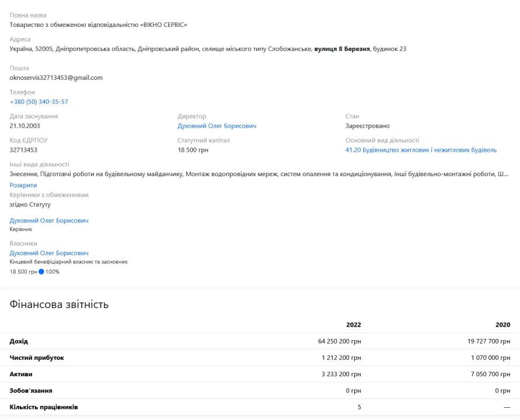Select the Дохід row label
Image resolution: width=520 pixels, height=420 pixels.
(x=19, y=341)
